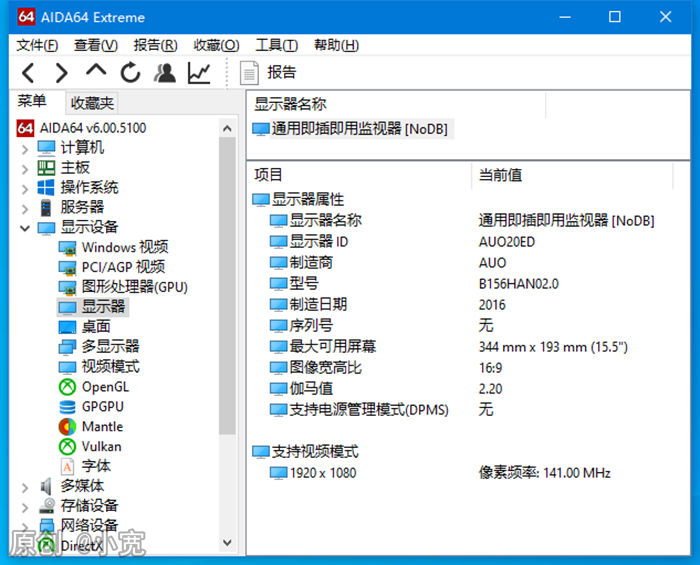Click the 报告 document icon
The height and width of the screenshot is (565, 700).
[x=249, y=73]
